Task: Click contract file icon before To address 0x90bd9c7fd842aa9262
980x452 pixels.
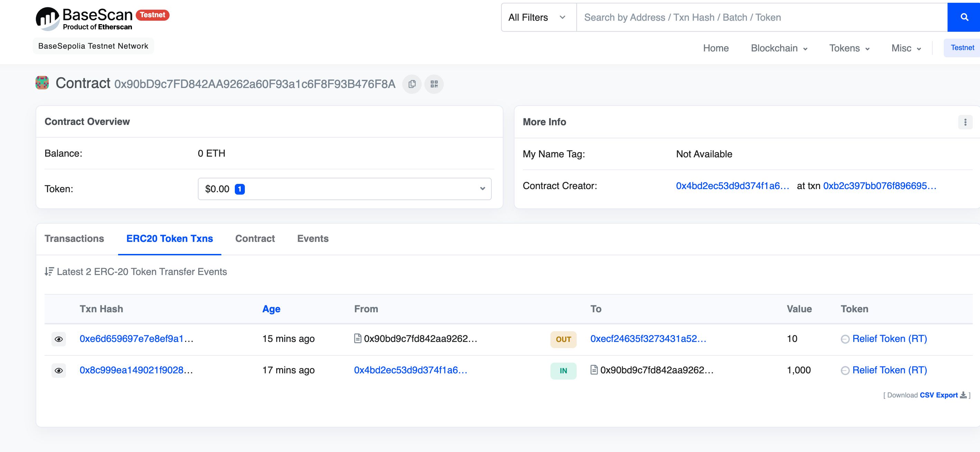Action: pyautogui.click(x=594, y=370)
